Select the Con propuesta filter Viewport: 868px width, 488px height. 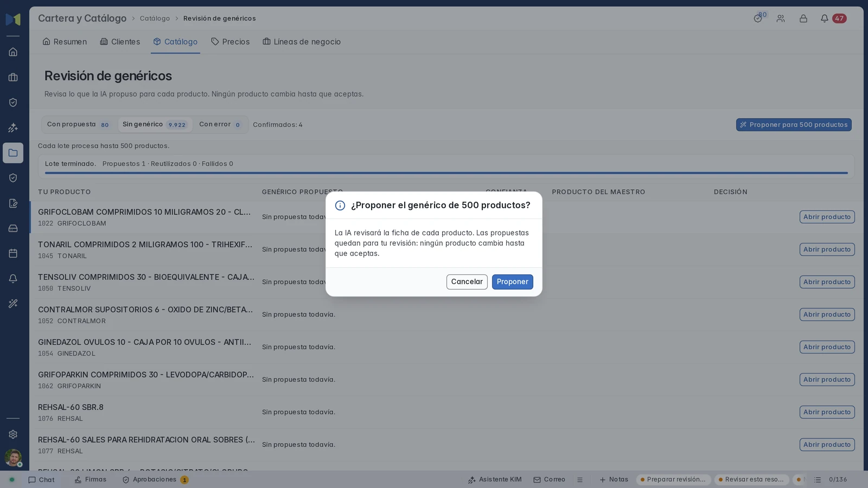point(79,125)
